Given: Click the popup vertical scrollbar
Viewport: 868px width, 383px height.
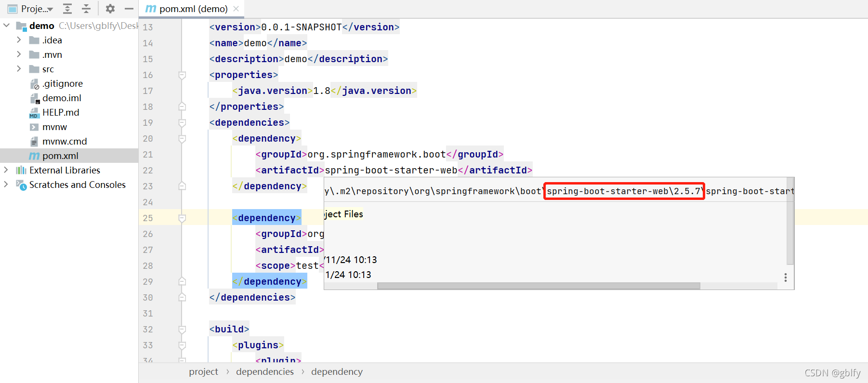Looking at the screenshot, I should click(x=790, y=221).
